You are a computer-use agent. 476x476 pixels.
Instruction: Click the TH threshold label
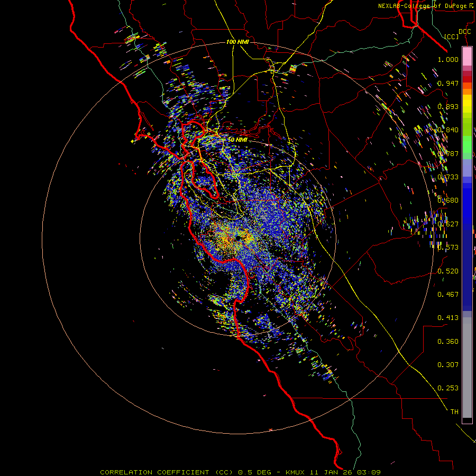pyautogui.click(x=454, y=412)
